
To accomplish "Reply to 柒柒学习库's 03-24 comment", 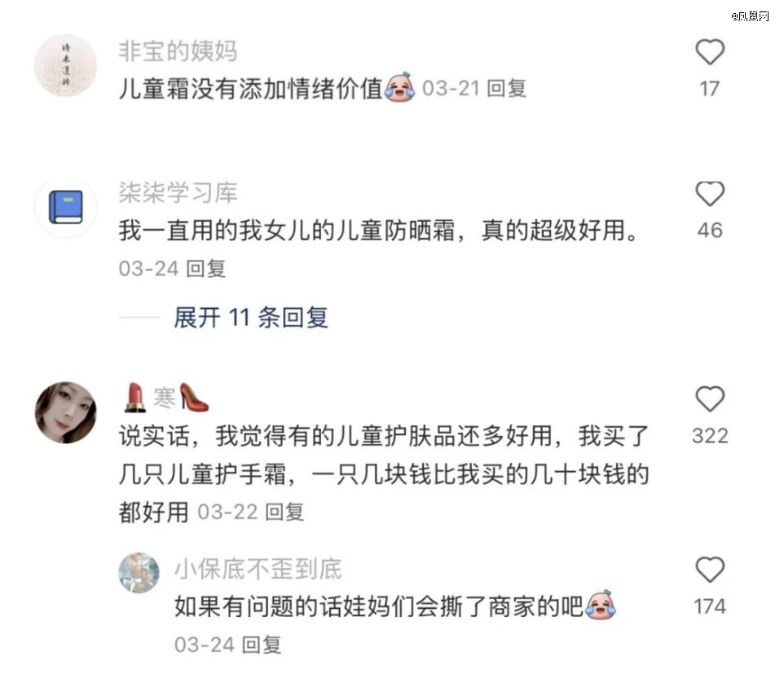I will (206, 268).
